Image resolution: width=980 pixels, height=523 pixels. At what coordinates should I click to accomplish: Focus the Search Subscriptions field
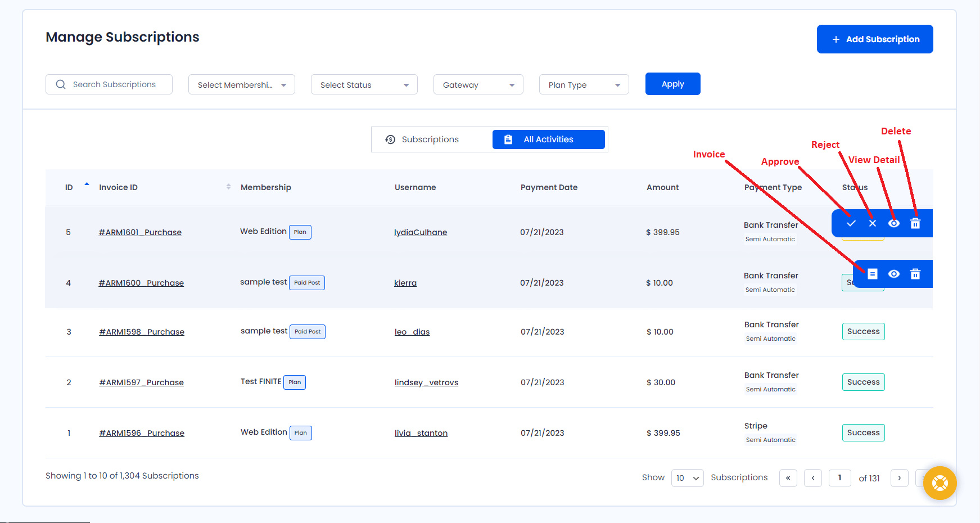[114, 84]
